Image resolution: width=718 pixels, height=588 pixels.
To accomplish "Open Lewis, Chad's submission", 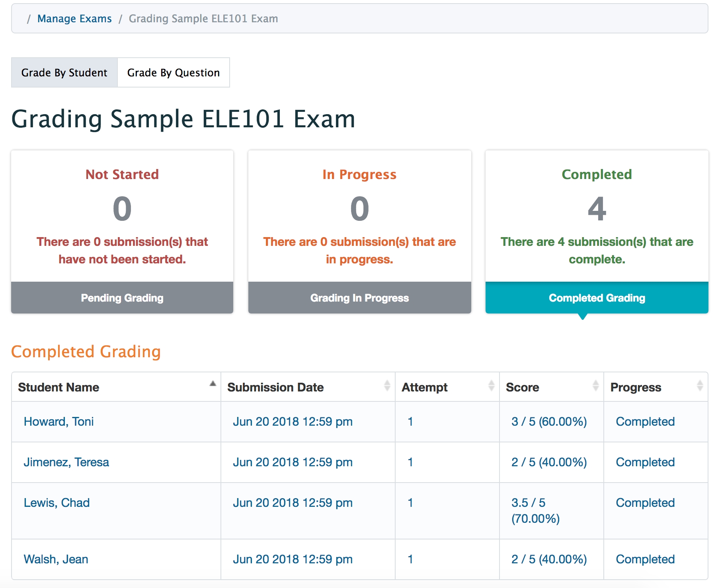I will (x=57, y=503).
